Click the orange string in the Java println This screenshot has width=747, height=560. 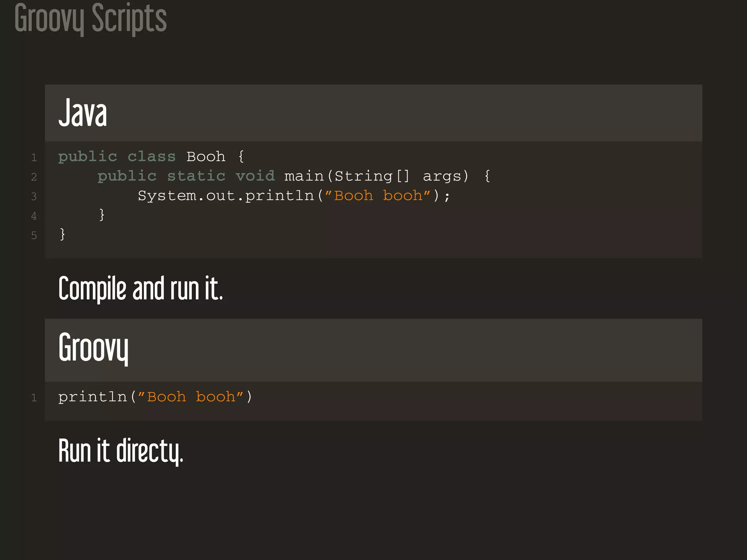click(x=378, y=196)
